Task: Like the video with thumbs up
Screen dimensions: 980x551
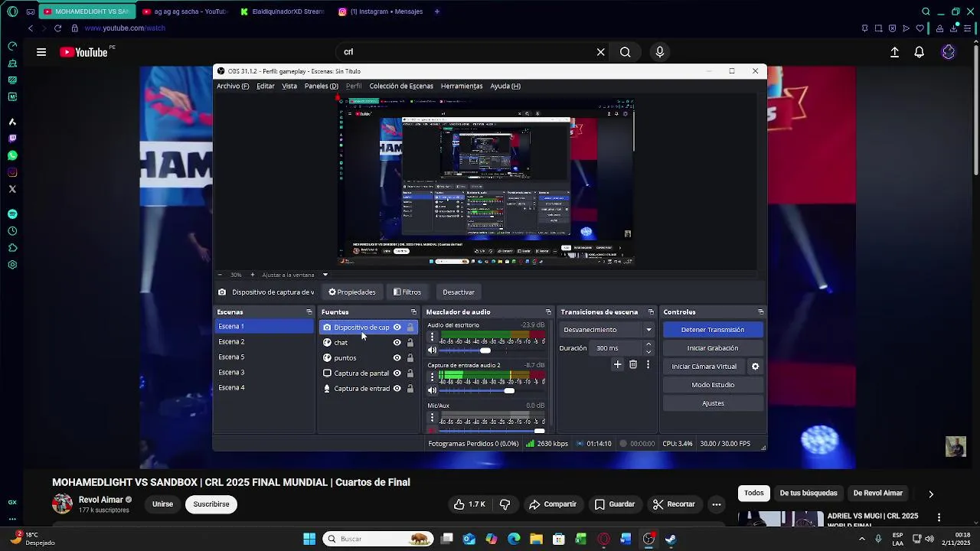Action: click(x=470, y=504)
